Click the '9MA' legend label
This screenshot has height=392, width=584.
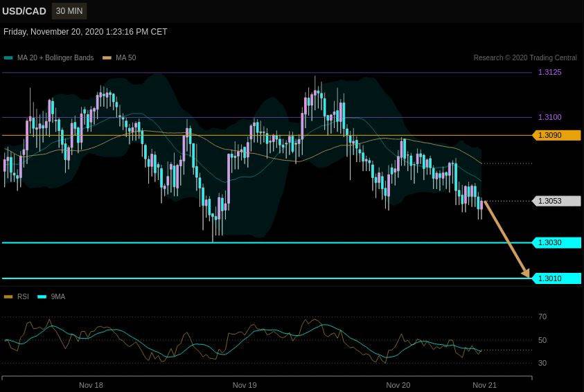point(58,296)
